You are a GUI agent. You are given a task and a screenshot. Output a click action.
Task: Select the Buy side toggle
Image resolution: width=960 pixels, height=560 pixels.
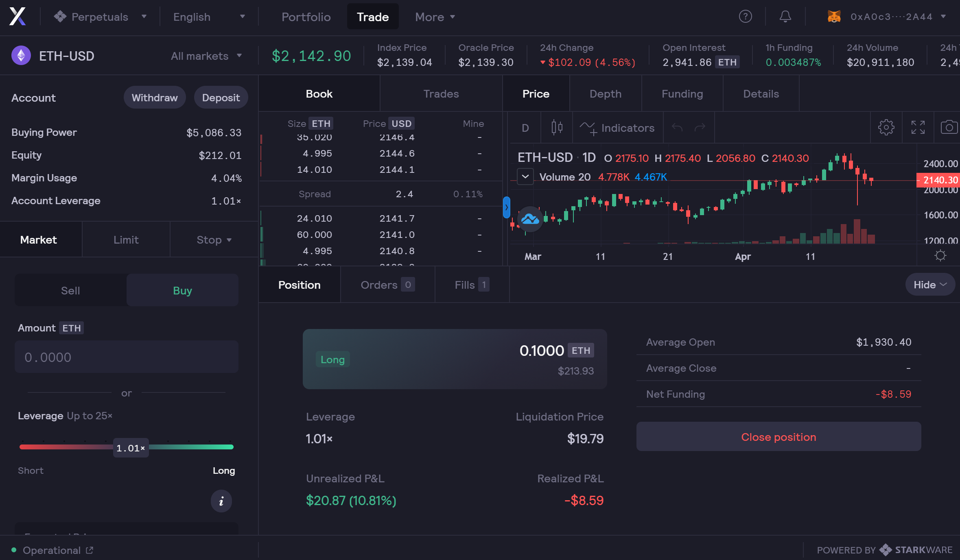point(182,290)
